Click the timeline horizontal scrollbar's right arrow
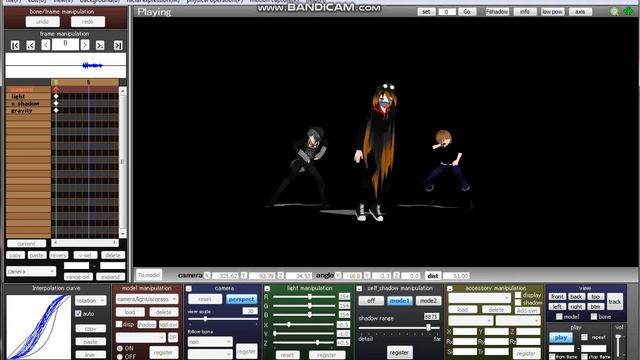The height and width of the screenshot is (360, 640). [115, 243]
